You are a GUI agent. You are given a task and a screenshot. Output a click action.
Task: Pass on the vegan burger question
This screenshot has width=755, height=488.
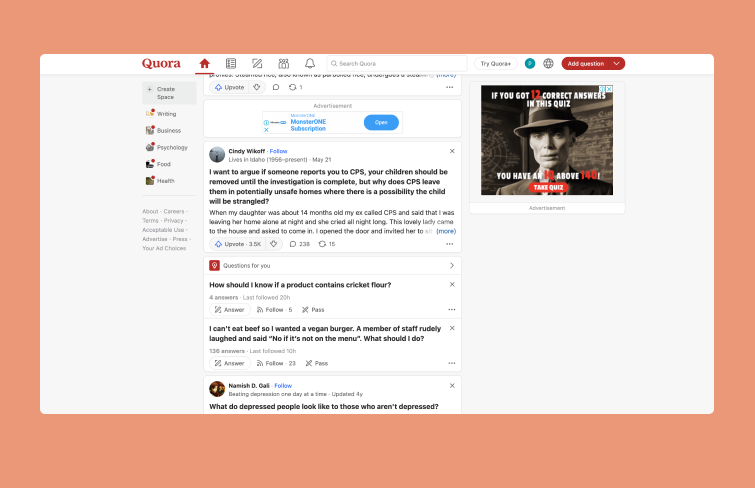tap(316, 363)
